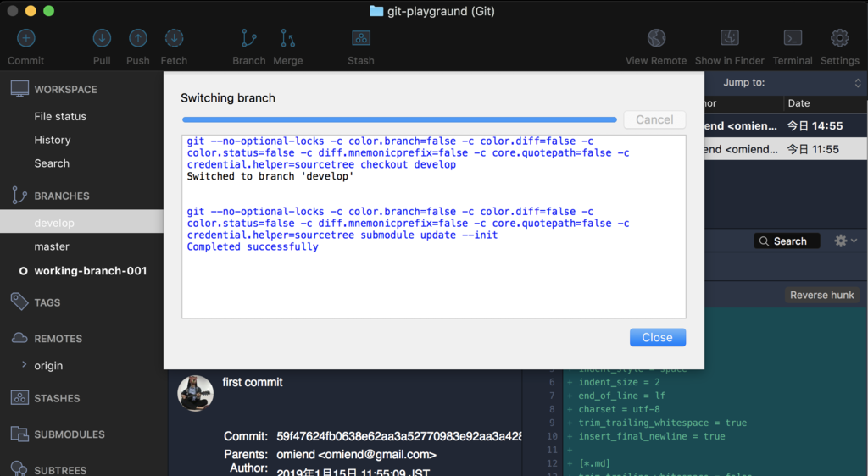Image resolution: width=868 pixels, height=476 pixels.
Task: Click the Search input field
Action: 787,241
